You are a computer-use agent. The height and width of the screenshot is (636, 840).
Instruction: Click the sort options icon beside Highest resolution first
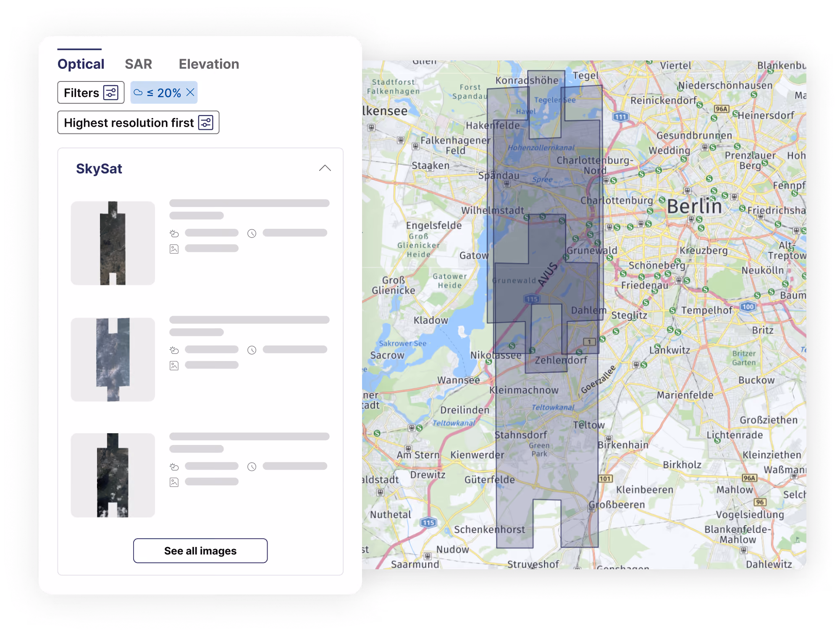click(x=205, y=123)
